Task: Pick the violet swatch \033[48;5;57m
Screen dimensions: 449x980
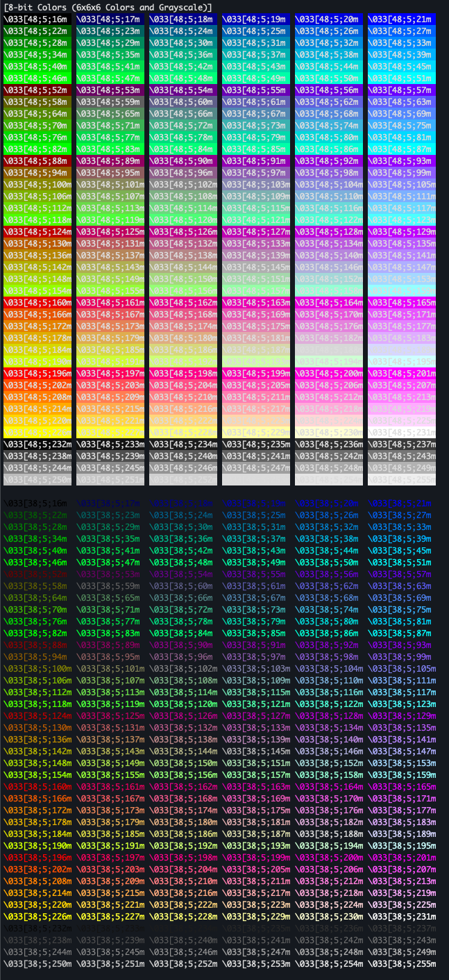Action: point(401,90)
